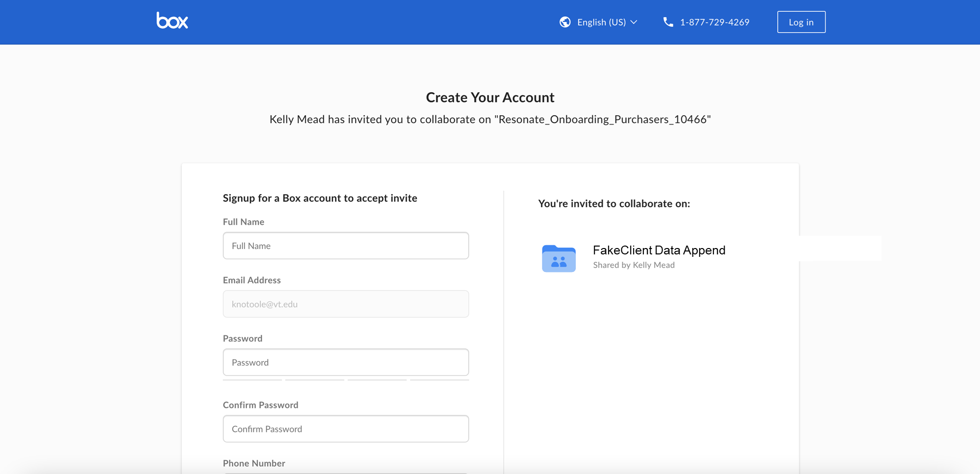The height and width of the screenshot is (474, 980).
Task: Click the 'Create Your Account' heading
Action: [x=490, y=98]
